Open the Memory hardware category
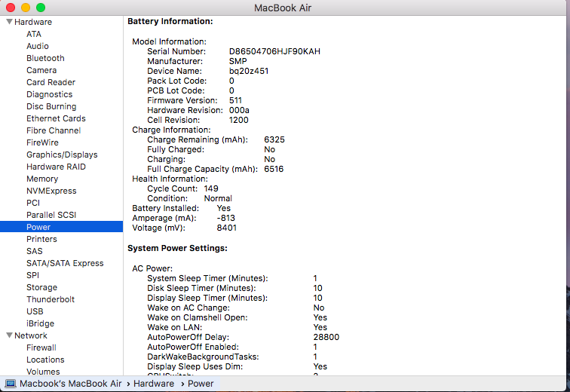This screenshot has height=392, width=570. (42, 179)
